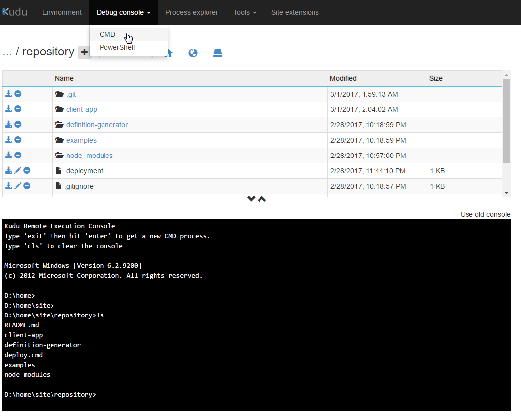Image resolution: width=521 pixels, height=420 pixels.
Task: Select PowerShell from Debug console menu
Action: [129, 47]
